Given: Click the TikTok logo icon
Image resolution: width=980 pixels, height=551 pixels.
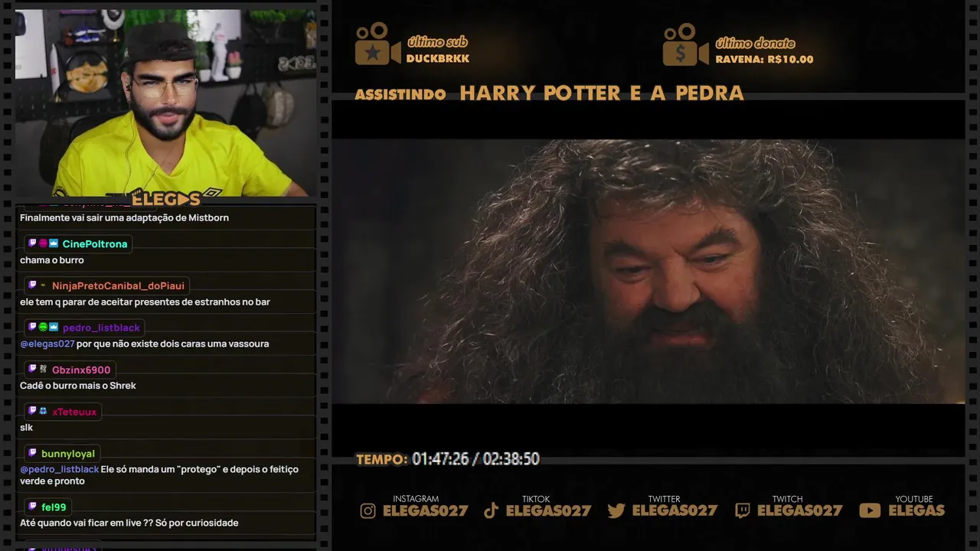Looking at the screenshot, I should 492,510.
